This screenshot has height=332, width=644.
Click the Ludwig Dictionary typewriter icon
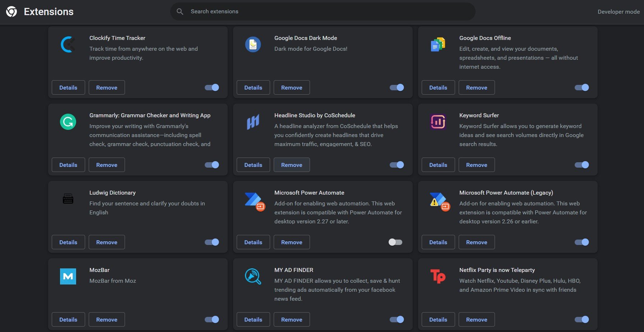click(68, 199)
